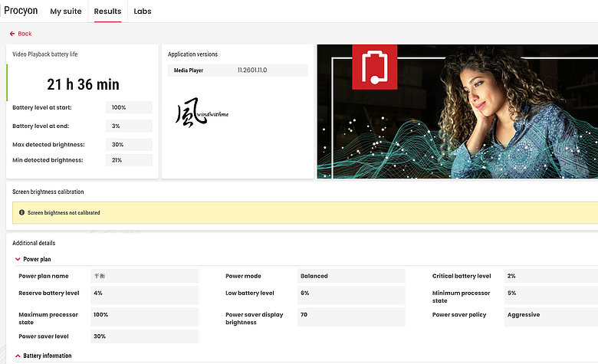
Task: Click the Power saver level 30% value
Action: pyautogui.click(x=145, y=336)
